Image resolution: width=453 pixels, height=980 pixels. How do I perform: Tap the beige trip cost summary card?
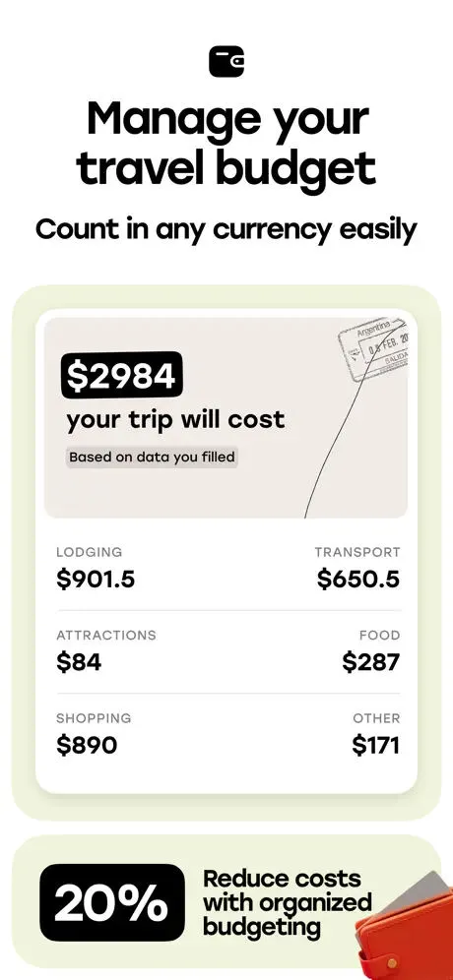[x=226, y=417]
